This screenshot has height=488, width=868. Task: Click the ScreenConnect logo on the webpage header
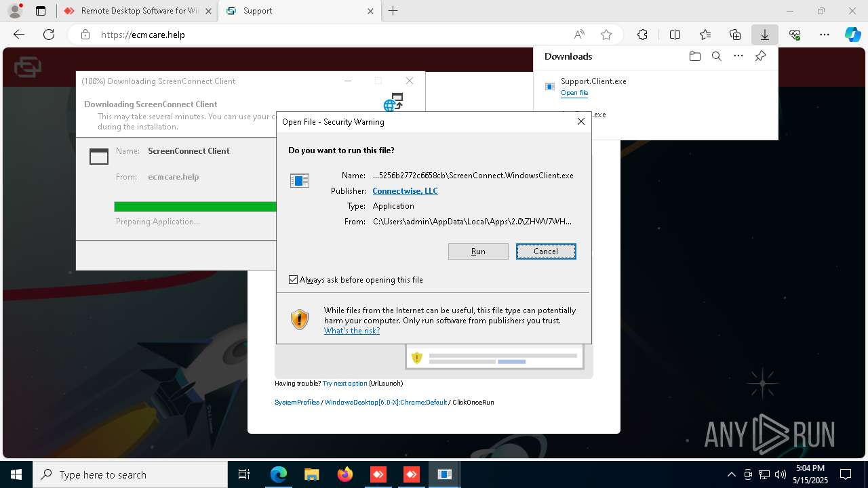pyautogui.click(x=28, y=67)
